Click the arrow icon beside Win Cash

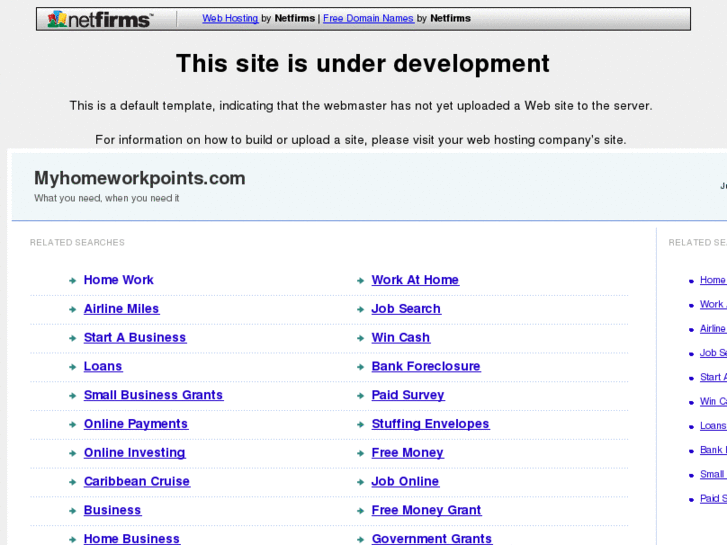pos(360,338)
